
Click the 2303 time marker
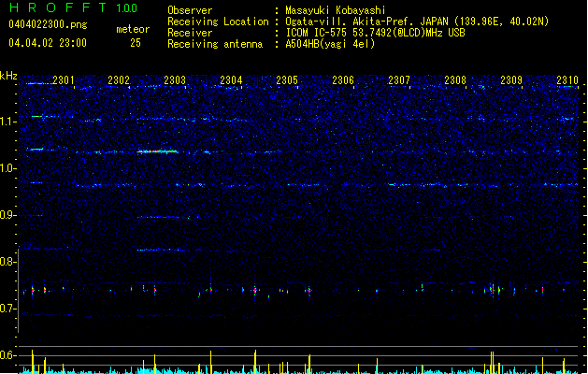pos(175,80)
